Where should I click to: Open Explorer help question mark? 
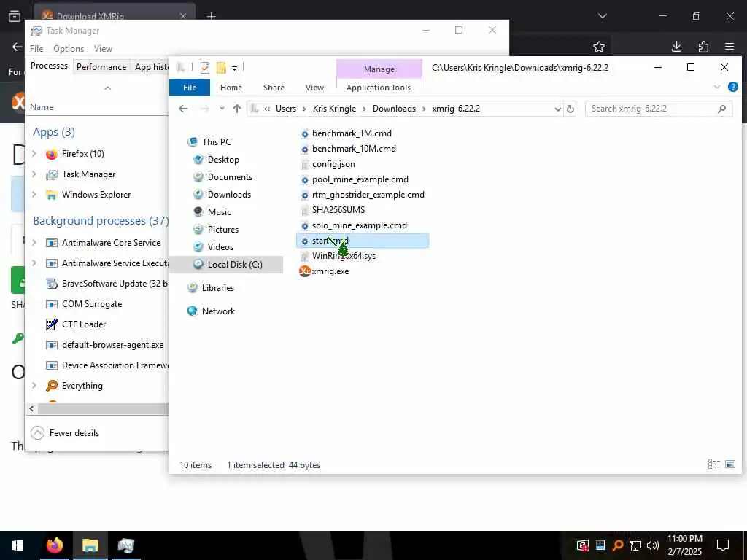(733, 87)
